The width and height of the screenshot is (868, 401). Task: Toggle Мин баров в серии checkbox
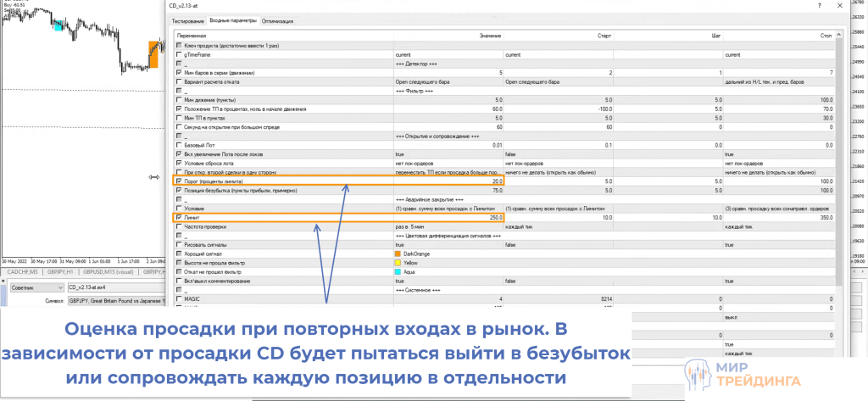click(x=178, y=73)
